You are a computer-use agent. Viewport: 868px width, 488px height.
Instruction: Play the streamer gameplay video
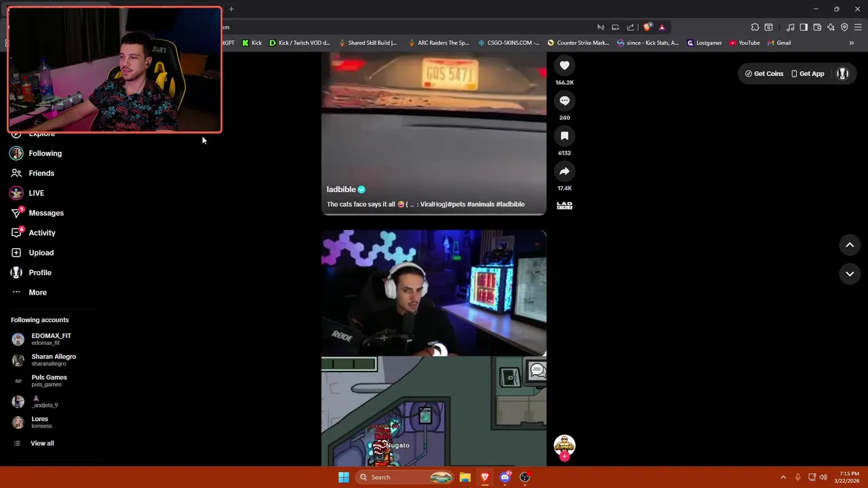pos(434,348)
